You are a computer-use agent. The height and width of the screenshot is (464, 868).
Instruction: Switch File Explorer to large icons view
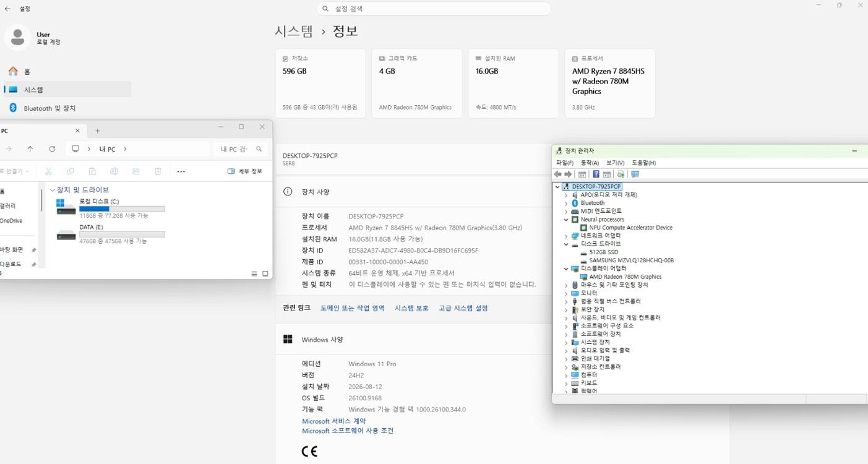point(265,273)
